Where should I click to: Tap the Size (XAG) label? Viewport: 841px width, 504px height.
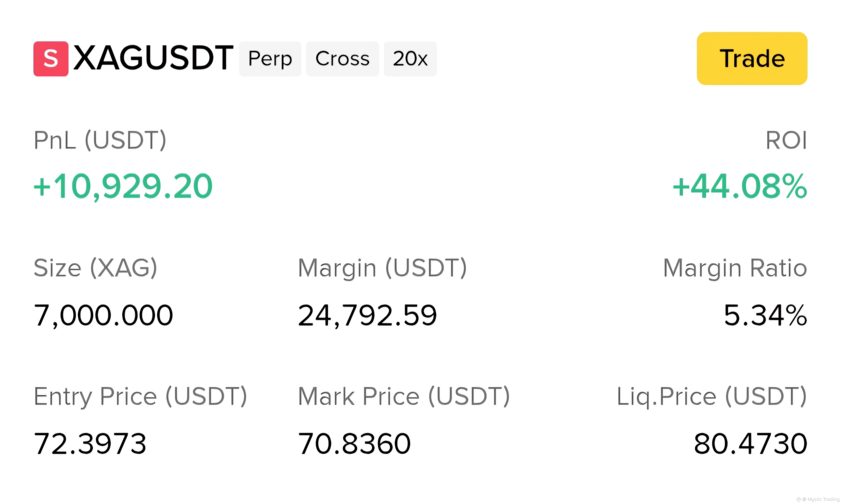[x=96, y=268]
